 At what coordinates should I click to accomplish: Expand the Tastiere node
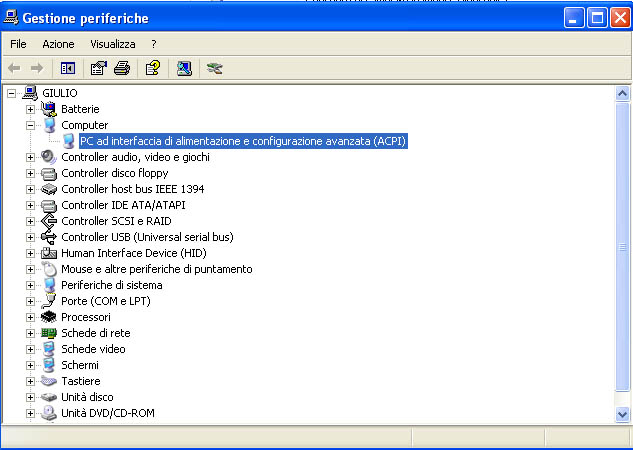[30, 381]
